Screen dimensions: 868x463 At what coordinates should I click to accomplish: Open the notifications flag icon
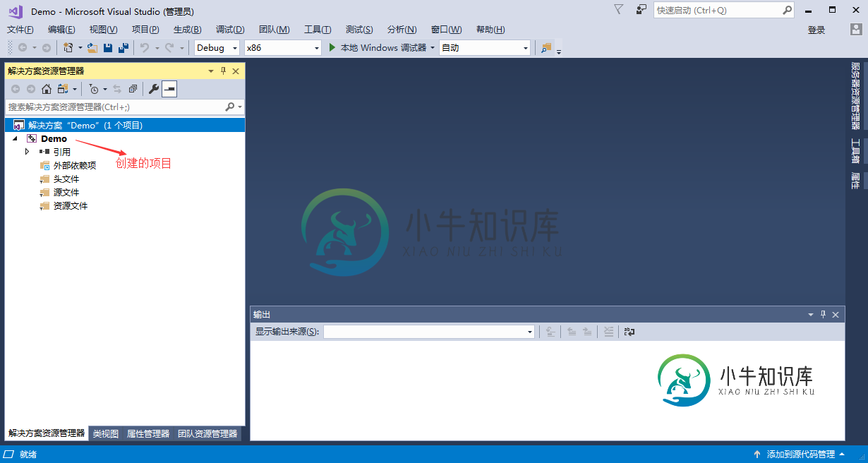click(619, 10)
